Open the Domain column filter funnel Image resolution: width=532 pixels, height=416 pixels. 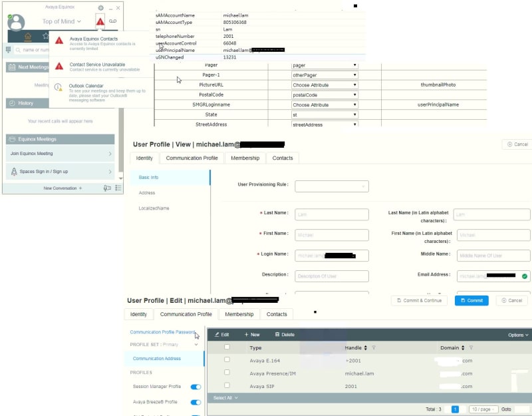pyautogui.click(x=471, y=347)
